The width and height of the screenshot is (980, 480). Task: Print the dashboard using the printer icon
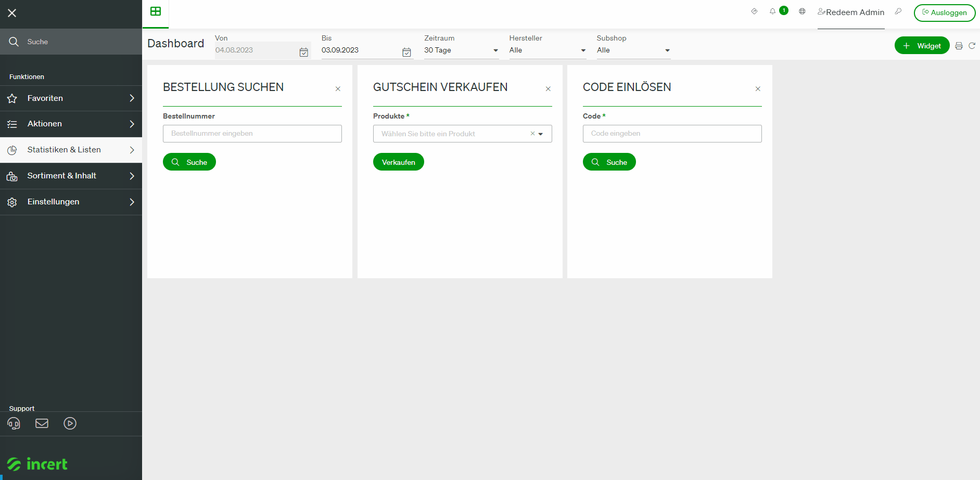click(959, 46)
